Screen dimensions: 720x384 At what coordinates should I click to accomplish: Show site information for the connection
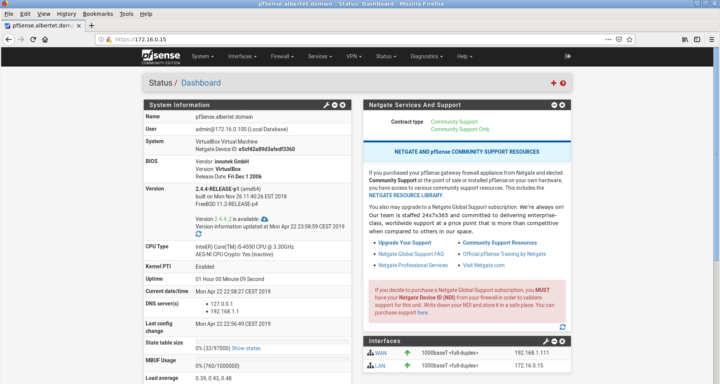pyautogui.click(x=101, y=40)
